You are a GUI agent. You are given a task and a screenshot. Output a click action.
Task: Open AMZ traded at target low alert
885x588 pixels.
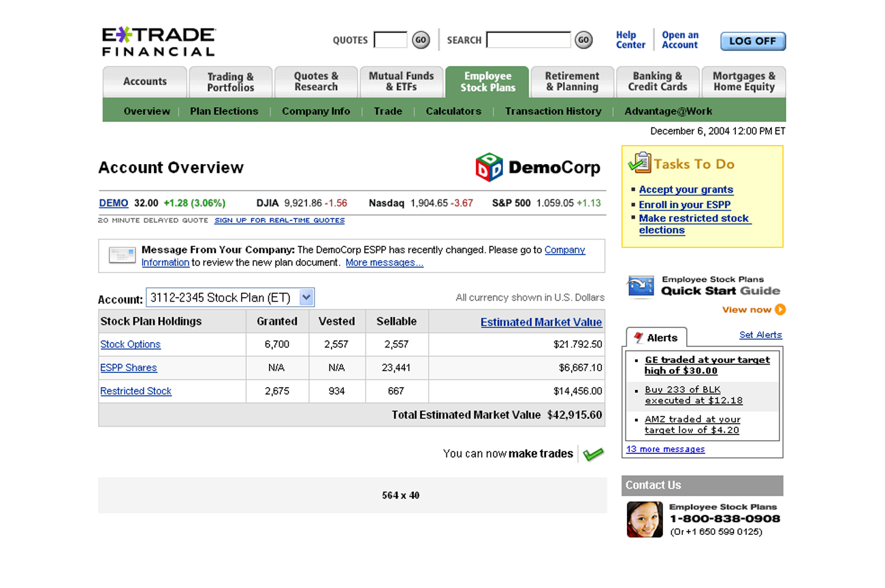(692, 425)
